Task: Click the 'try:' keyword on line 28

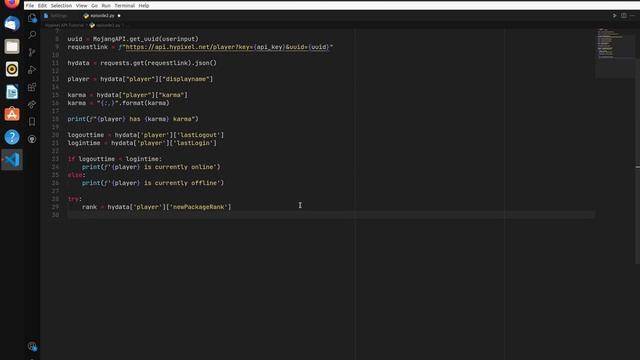Action: coord(75,199)
